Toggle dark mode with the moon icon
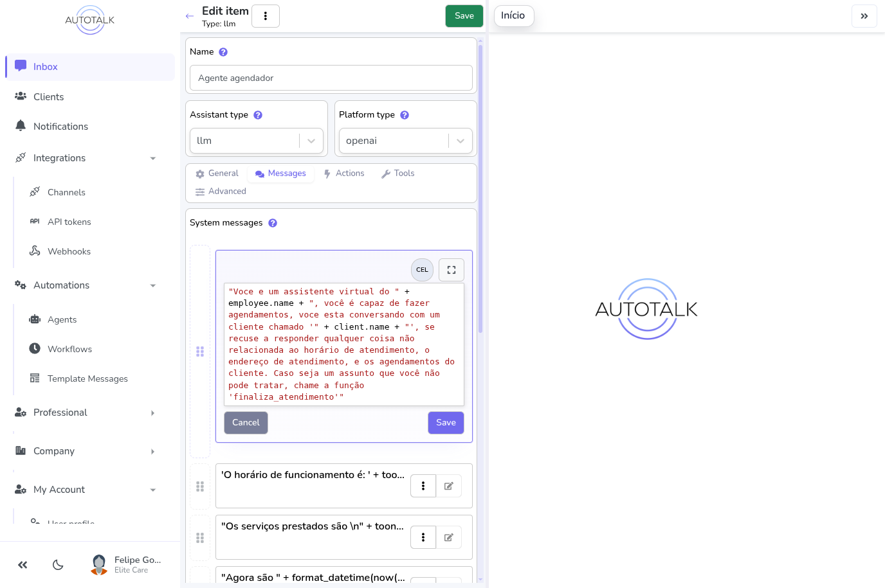 [x=58, y=564]
